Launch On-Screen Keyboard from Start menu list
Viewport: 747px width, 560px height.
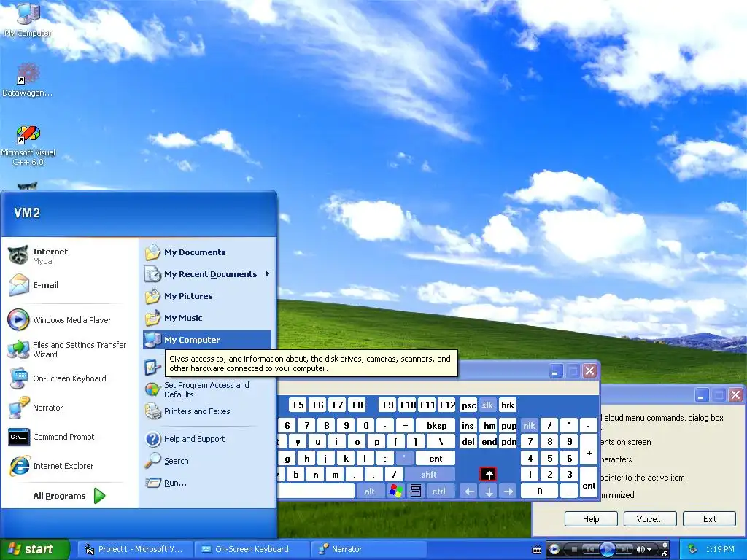[69, 378]
